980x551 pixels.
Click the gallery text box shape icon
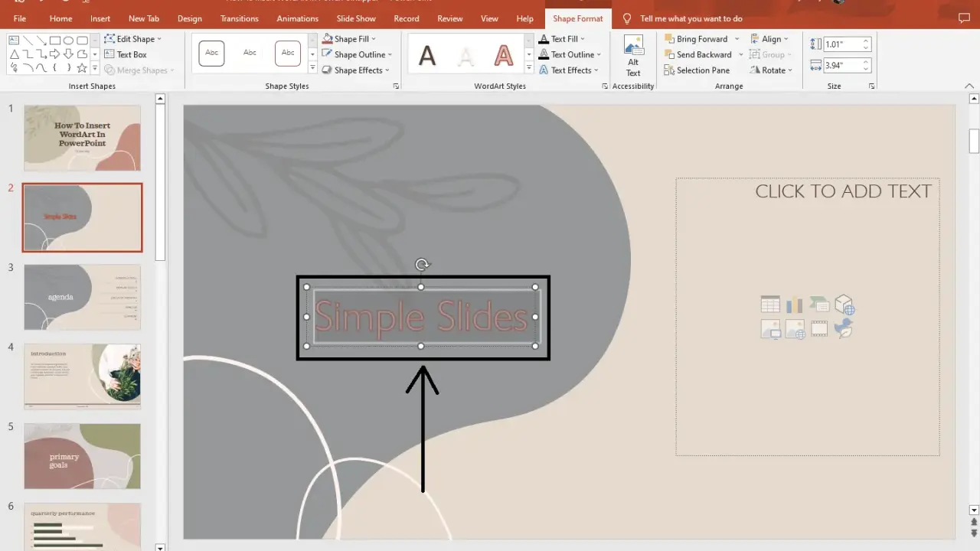coord(14,40)
